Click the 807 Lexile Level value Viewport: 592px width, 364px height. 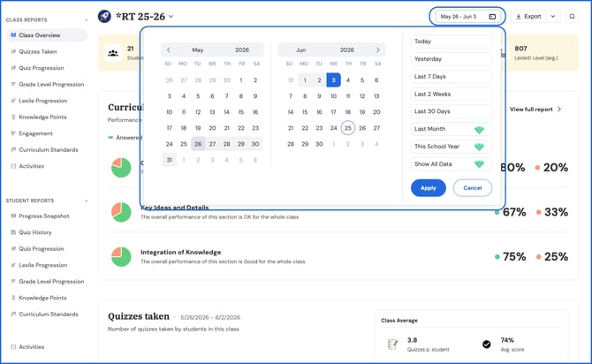(520, 49)
